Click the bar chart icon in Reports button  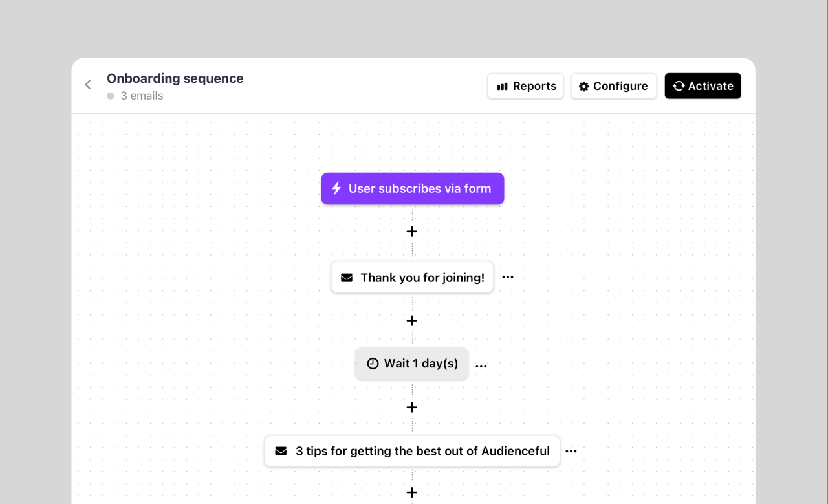click(x=504, y=86)
